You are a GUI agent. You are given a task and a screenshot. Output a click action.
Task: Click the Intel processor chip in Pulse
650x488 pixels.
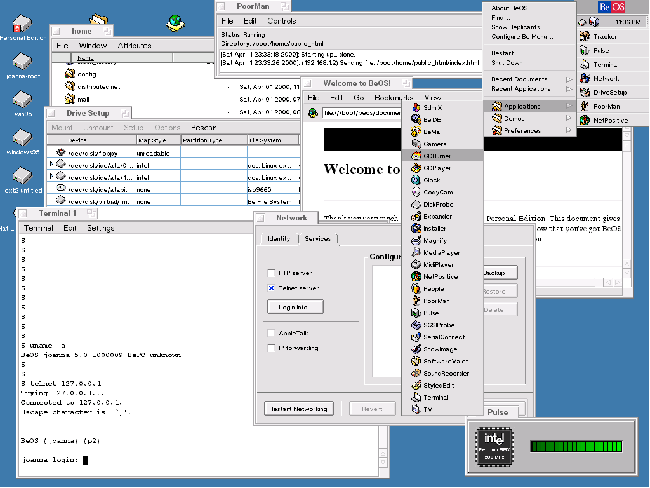(x=495, y=447)
